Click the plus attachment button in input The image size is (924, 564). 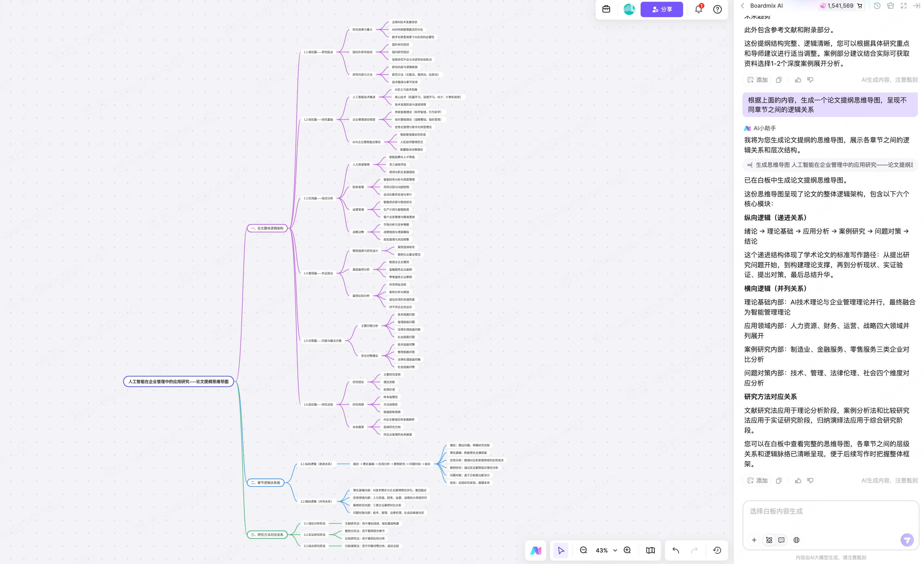pyautogui.click(x=754, y=540)
